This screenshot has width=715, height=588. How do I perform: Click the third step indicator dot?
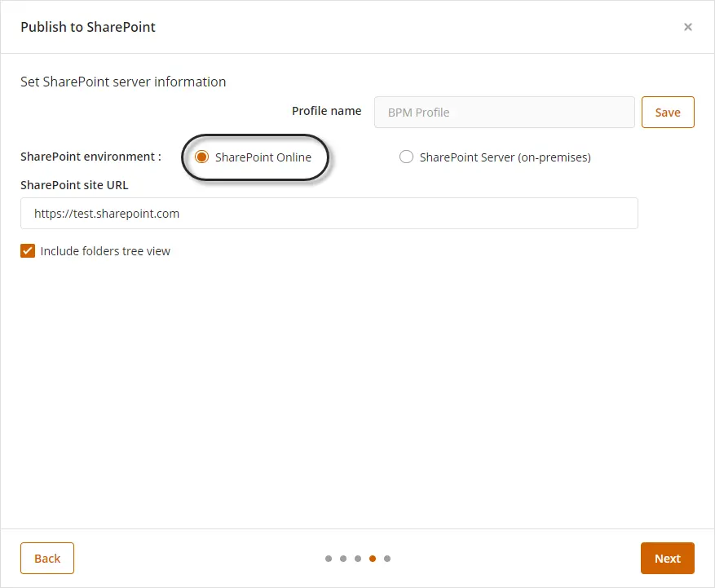point(358,559)
